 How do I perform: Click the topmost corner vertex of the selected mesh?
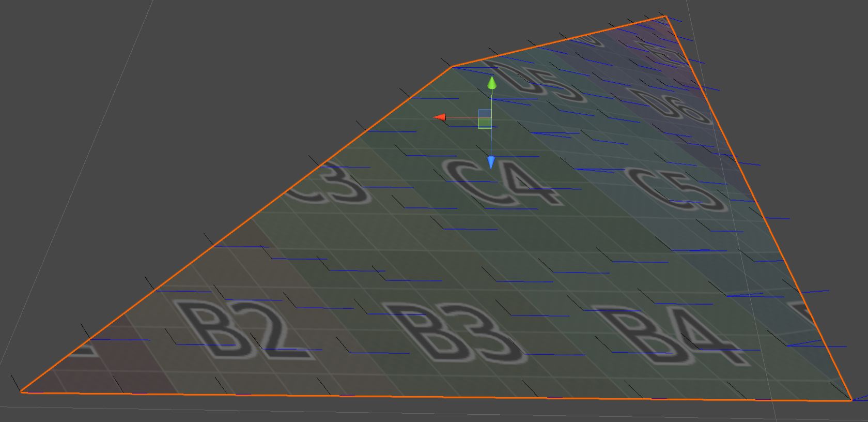click(x=665, y=17)
